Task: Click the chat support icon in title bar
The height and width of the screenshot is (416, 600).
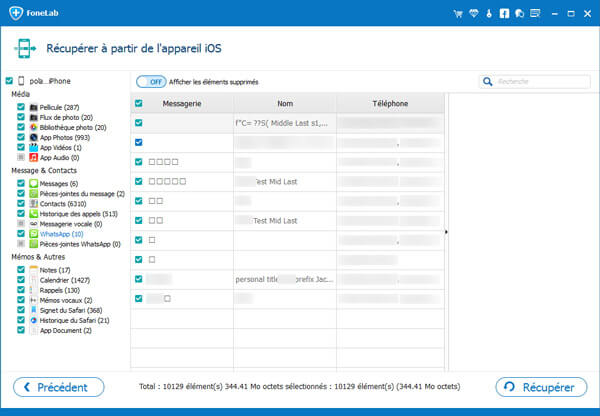Action: tap(517, 13)
